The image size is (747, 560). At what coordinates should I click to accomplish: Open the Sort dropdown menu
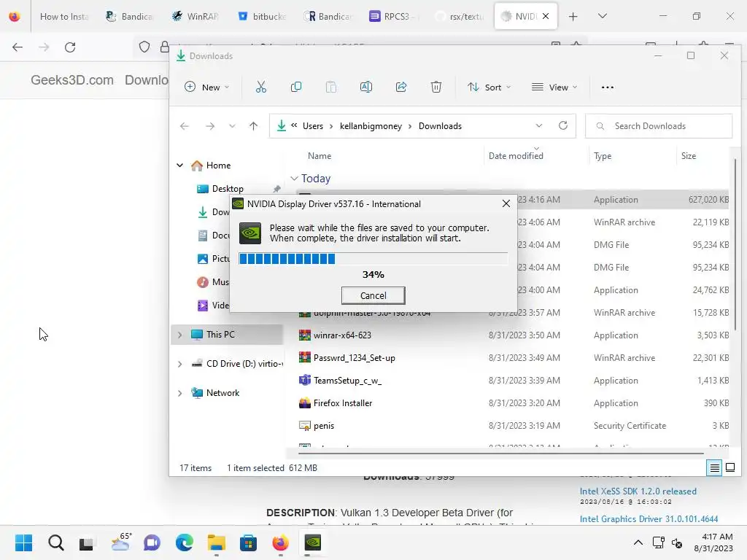(x=489, y=87)
